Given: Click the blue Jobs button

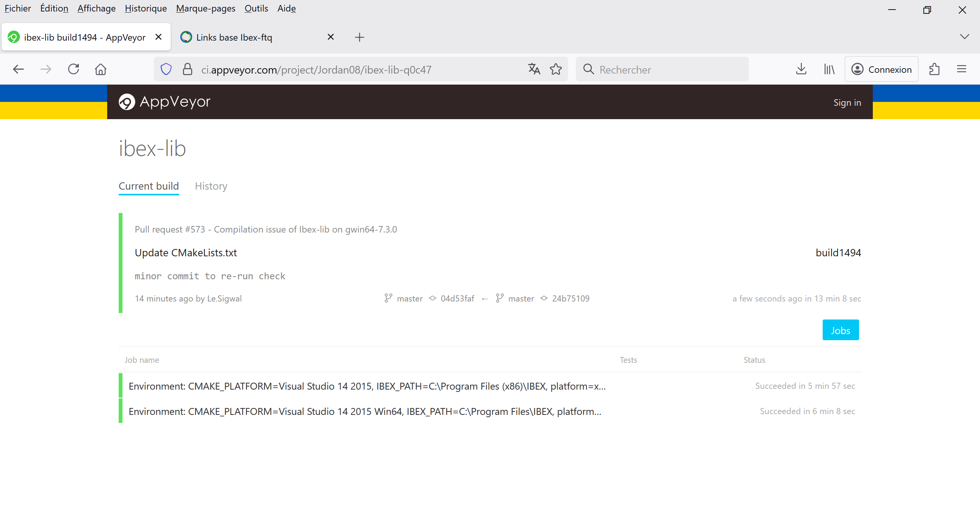Looking at the screenshot, I should 840,330.
